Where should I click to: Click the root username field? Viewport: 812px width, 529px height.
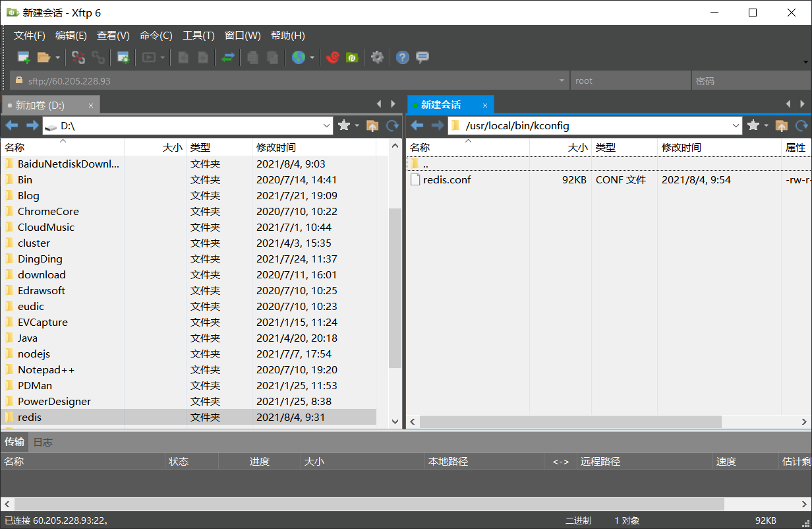point(630,80)
